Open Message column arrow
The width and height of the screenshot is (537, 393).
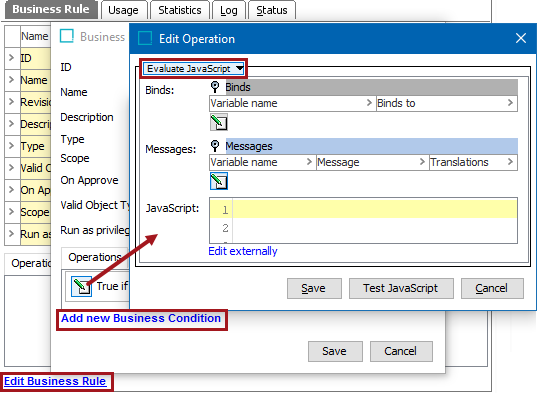[x=422, y=162]
